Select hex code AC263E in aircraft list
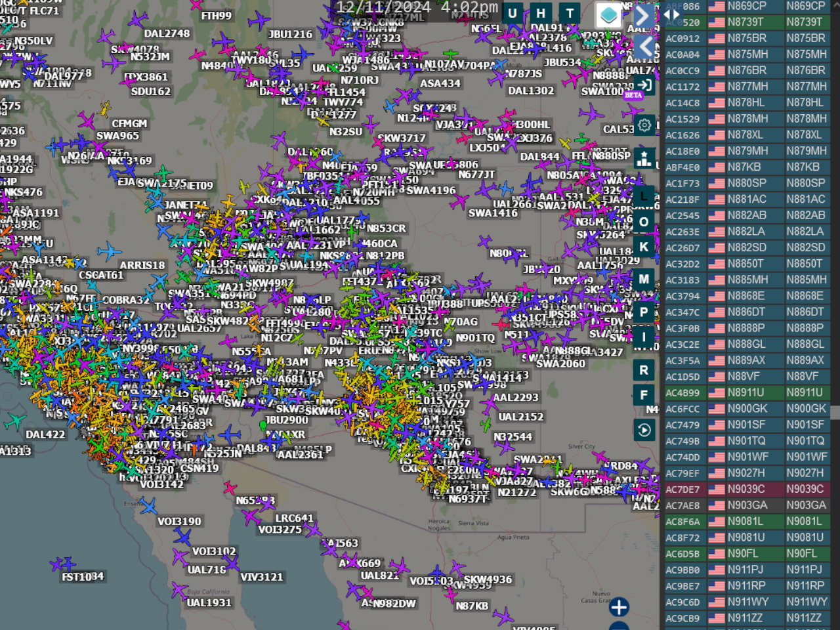 click(x=682, y=232)
